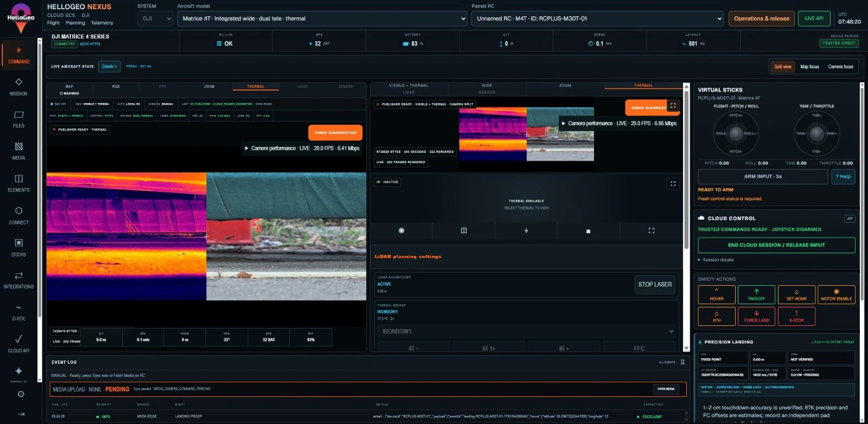Switch layout to Map focus
Screen dimensions: 868x424
(809, 67)
